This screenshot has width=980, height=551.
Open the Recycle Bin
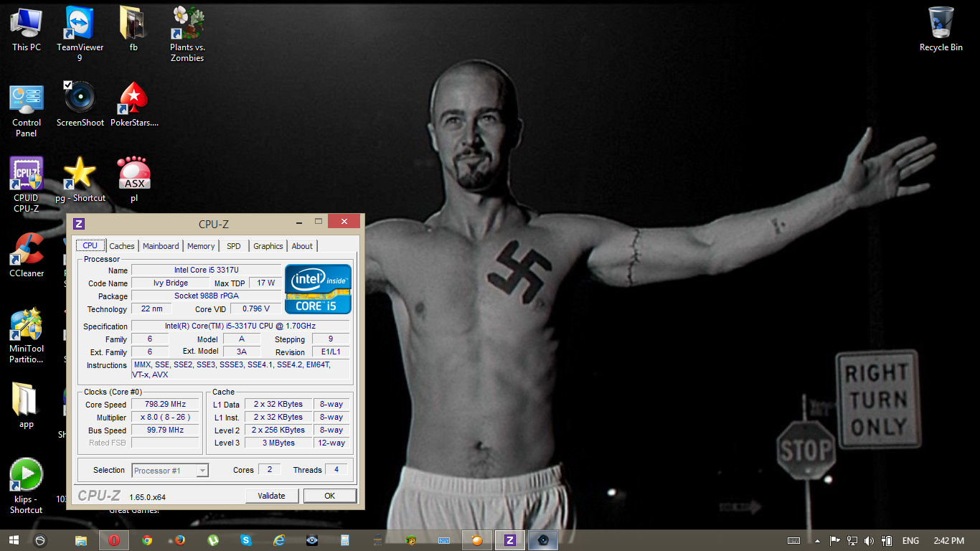click(x=941, y=24)
